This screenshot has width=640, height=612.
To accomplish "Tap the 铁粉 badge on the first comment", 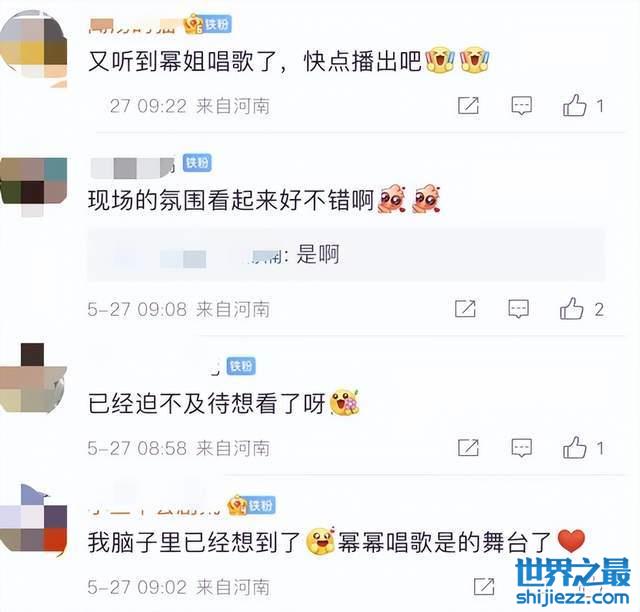I will tap(218, 24).
